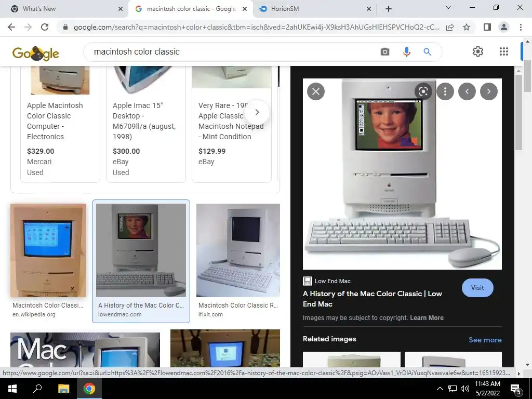The width and height of the screenshot is (532, 399).
Task: Bookmark this tab with the star
Action: pyautogui.click(x=467, y=27)
